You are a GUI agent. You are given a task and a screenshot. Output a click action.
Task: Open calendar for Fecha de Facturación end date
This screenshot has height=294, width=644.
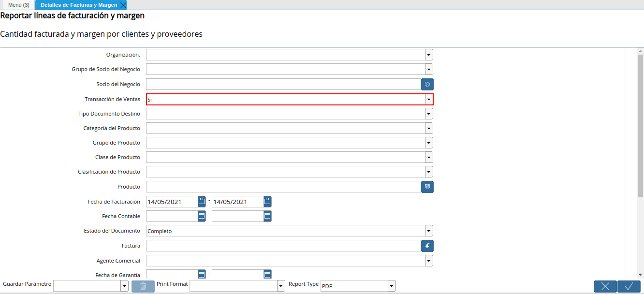(267, 202)
